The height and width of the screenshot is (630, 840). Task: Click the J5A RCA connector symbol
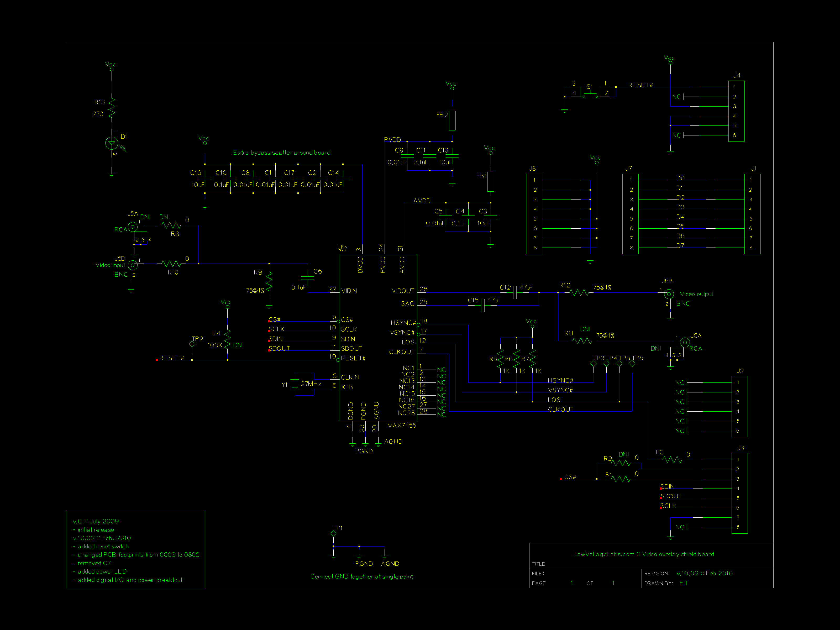[133, 227]
